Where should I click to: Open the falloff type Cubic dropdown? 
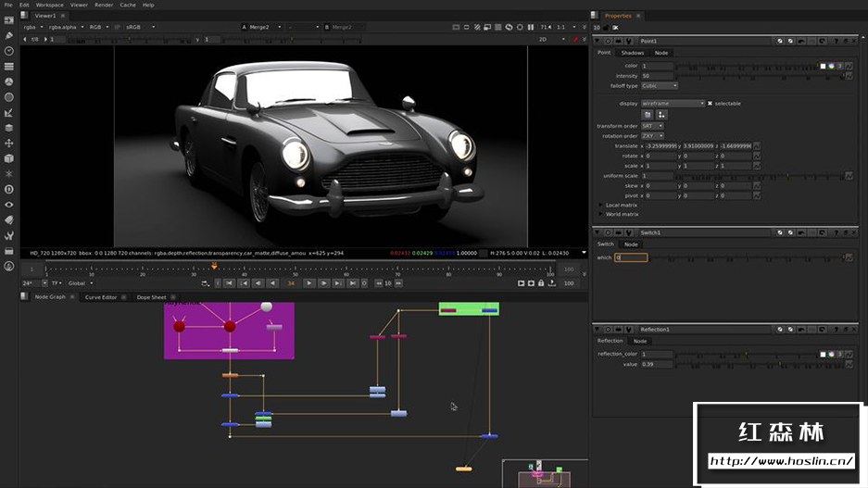point(660,85)
